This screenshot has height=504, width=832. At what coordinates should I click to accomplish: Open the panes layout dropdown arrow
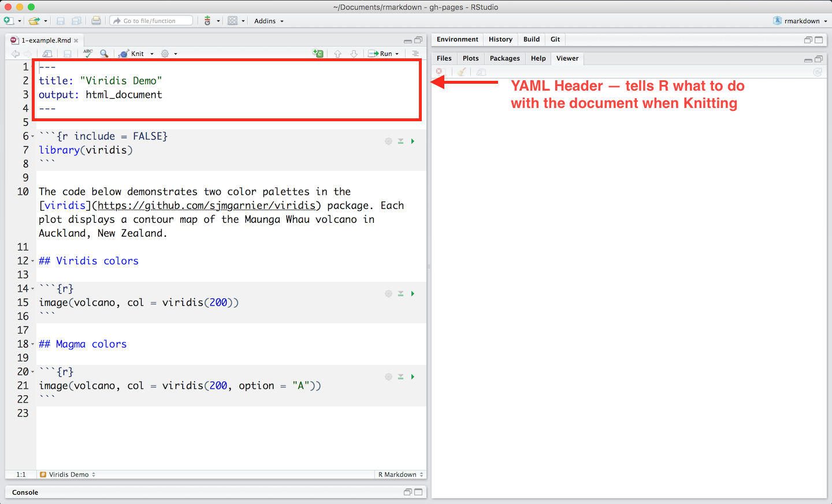[243, 21]
